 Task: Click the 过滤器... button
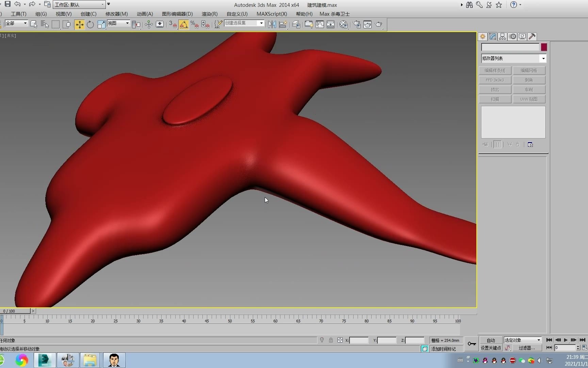click(x=526, y=348)
